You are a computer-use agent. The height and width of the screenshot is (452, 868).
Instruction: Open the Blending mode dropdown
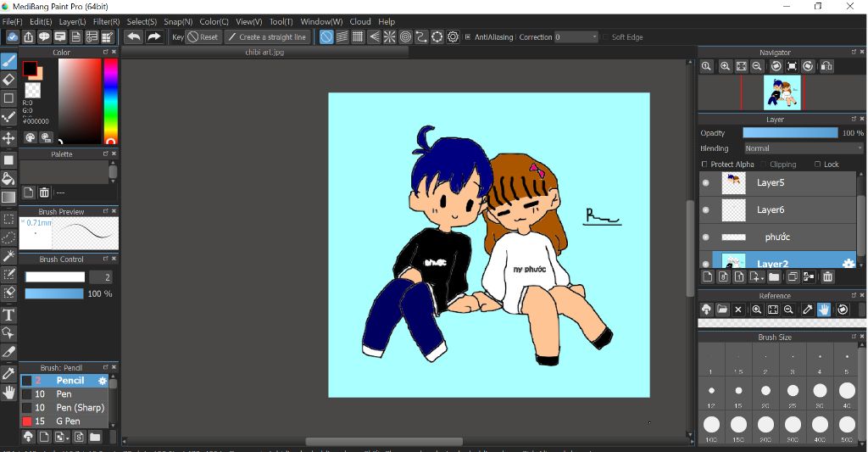804,148
